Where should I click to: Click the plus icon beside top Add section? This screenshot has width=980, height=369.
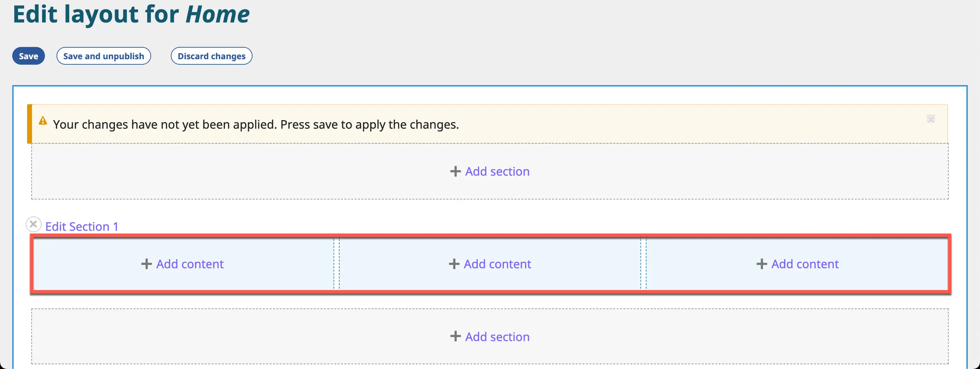pyautogui.click(x=455, y=171)
